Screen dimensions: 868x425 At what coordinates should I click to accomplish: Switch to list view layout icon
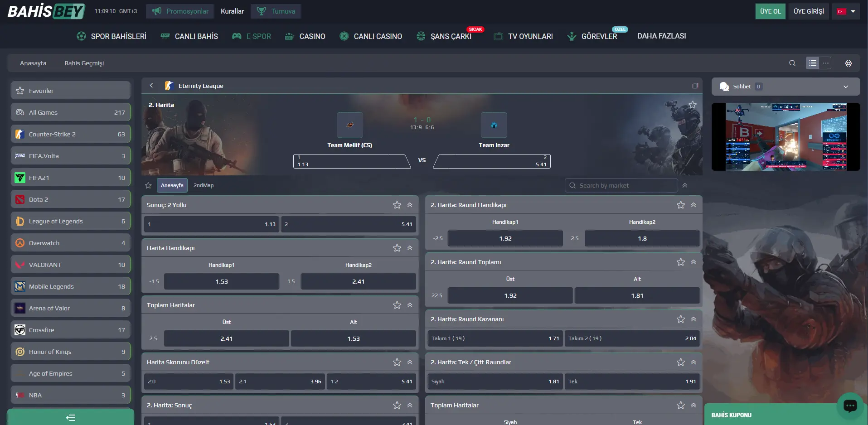pyautogui.click(x=813, y=63)
